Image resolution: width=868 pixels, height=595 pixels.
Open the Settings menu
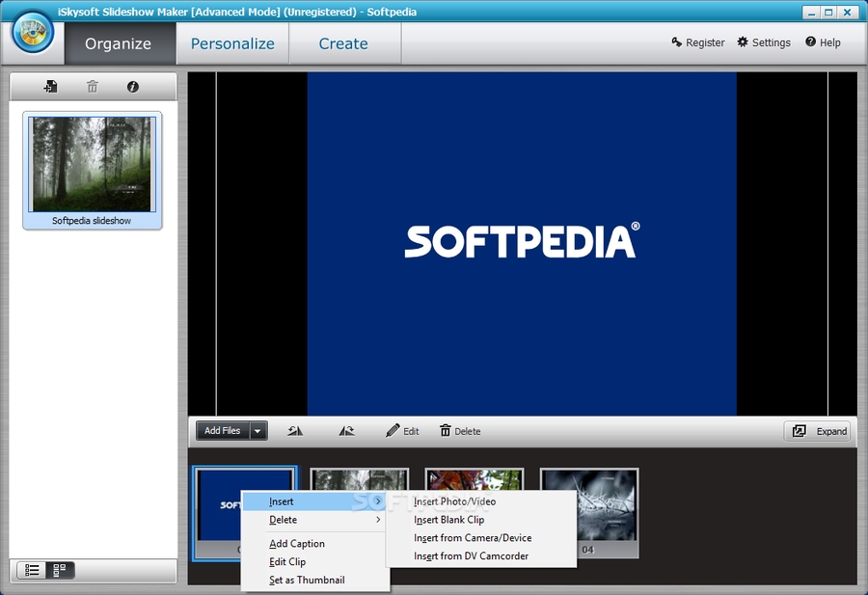coord(763,42)
